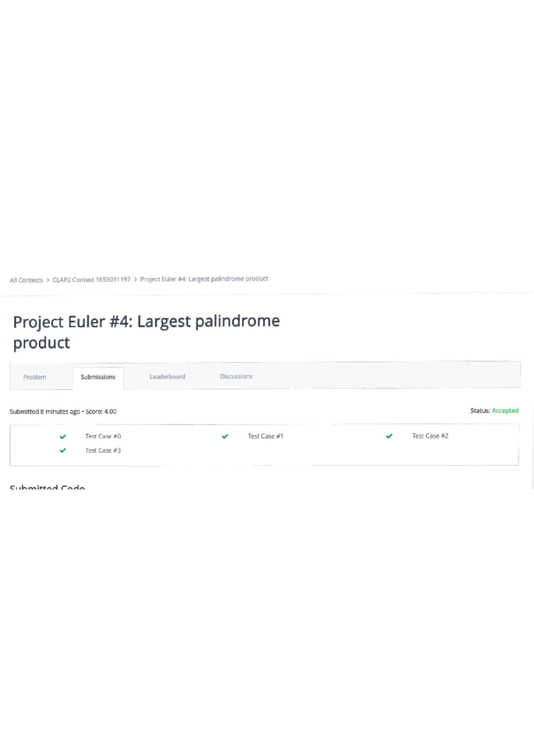Open Test Case #2 result label
Screen dimensions: 534x756
[430, 436]
